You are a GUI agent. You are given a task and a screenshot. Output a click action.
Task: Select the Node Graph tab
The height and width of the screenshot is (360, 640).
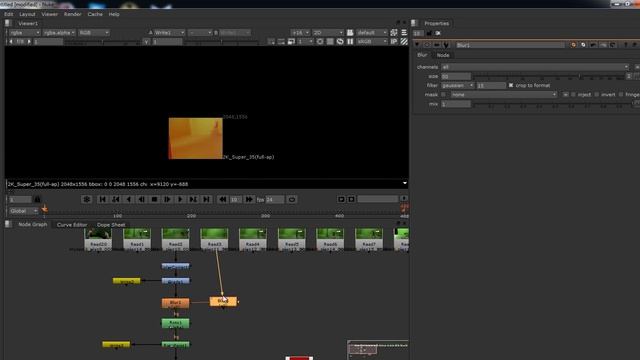(x=33, y=224)
